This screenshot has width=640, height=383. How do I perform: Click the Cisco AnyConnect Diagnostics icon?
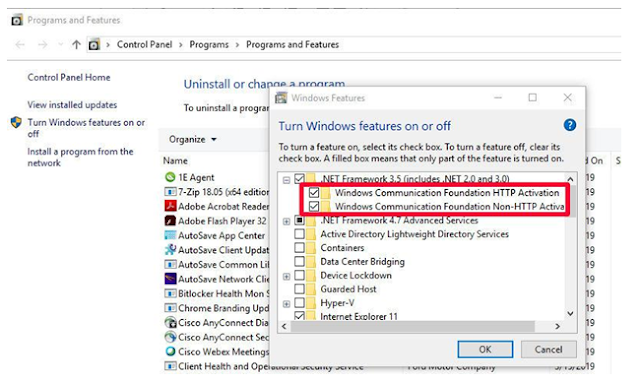pos(170,323)
